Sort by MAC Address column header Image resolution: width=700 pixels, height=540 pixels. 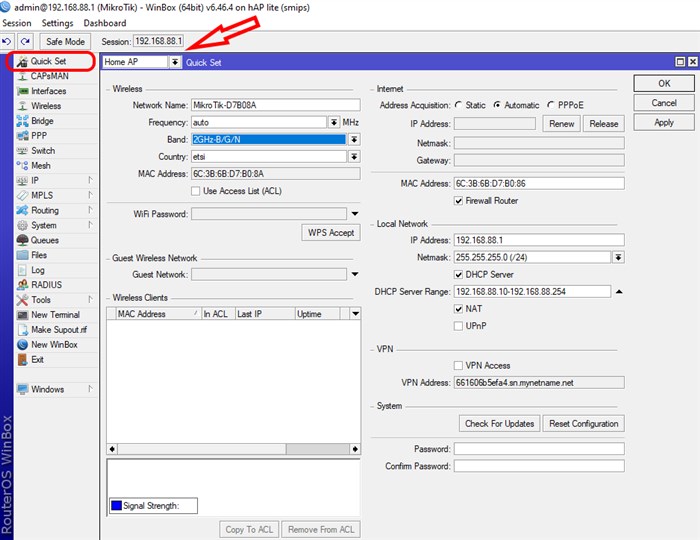click(158, 314)
